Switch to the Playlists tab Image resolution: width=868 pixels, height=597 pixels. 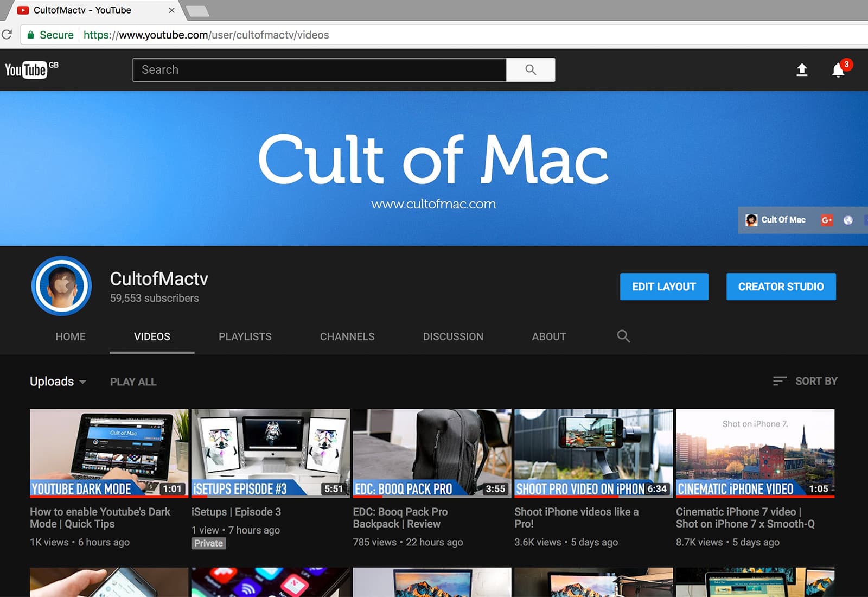[x=245, y=336]
